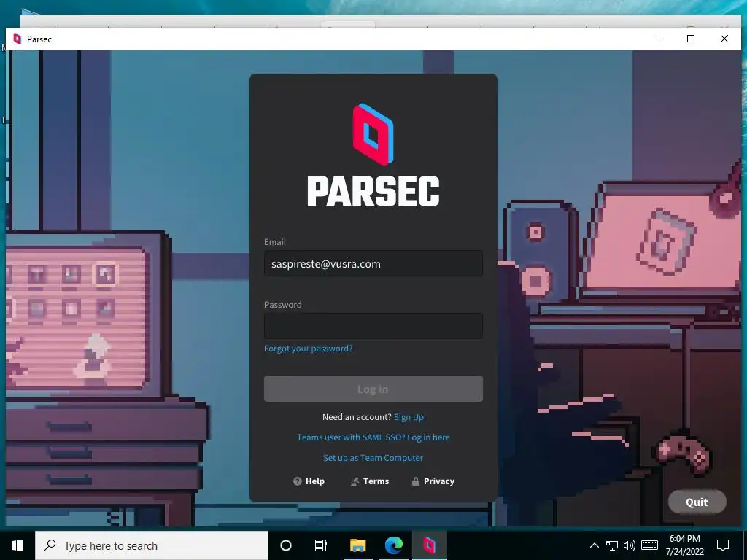This screenshot has width=747, height=560.
Task: Open Task View on the taskbar
Action: pos(321,545)
